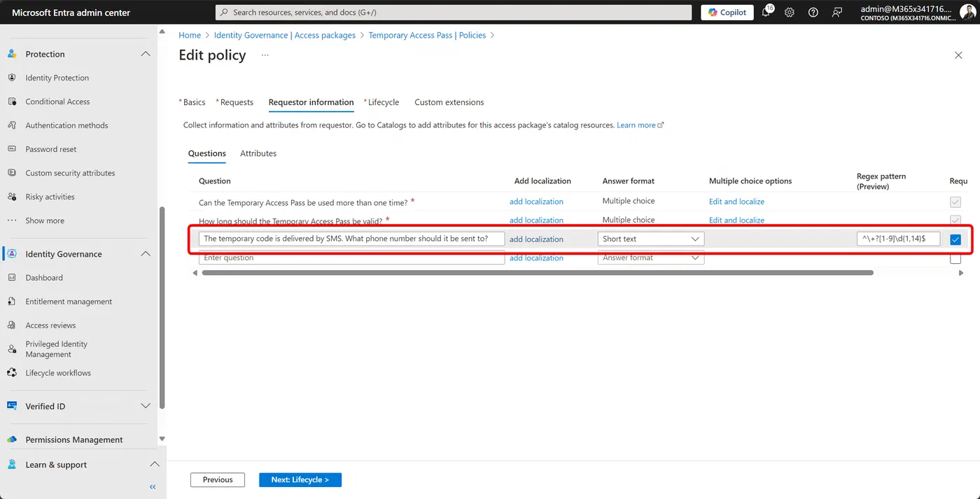Viewport: 980px width, 499px height.
Task: Collapse the Protection section chevron
Action: point(146,54)
